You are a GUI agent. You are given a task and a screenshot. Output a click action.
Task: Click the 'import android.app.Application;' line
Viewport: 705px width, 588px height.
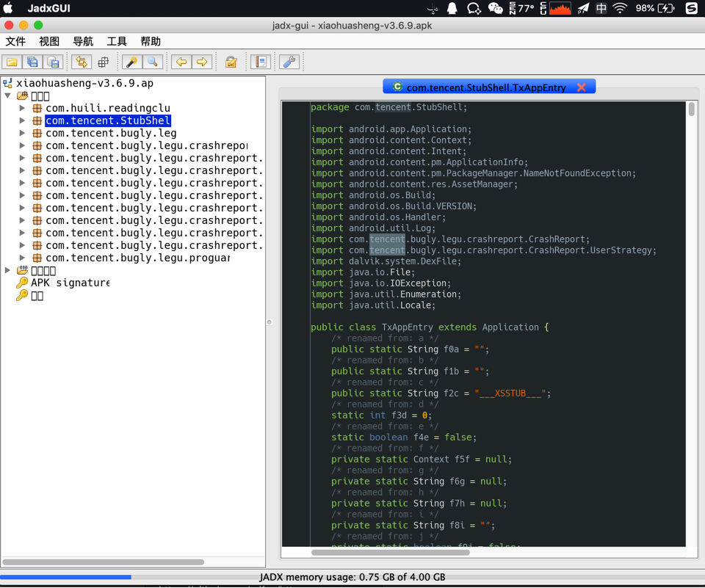point(391,129)
